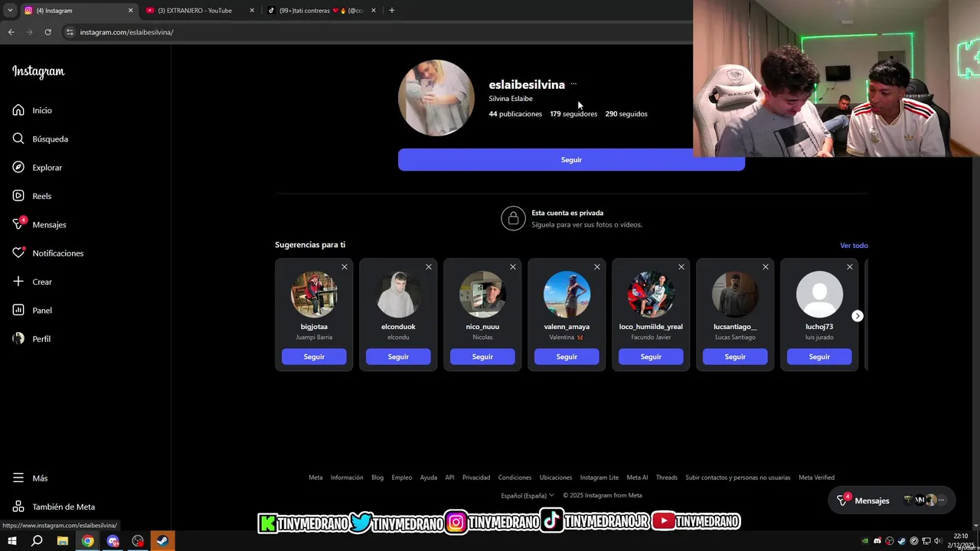Open the Instagram logo home link
Viewport: 980px width, 551px height.
[38, 71]
